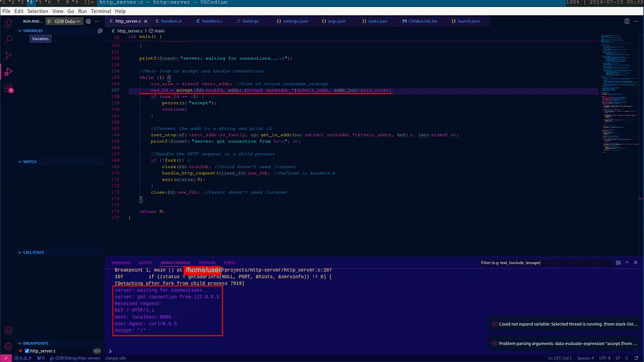644x362 pixels.
Task: Change encoding via UTF-8 in status bar
Action: pyautogui.click(x=605, y=358)
